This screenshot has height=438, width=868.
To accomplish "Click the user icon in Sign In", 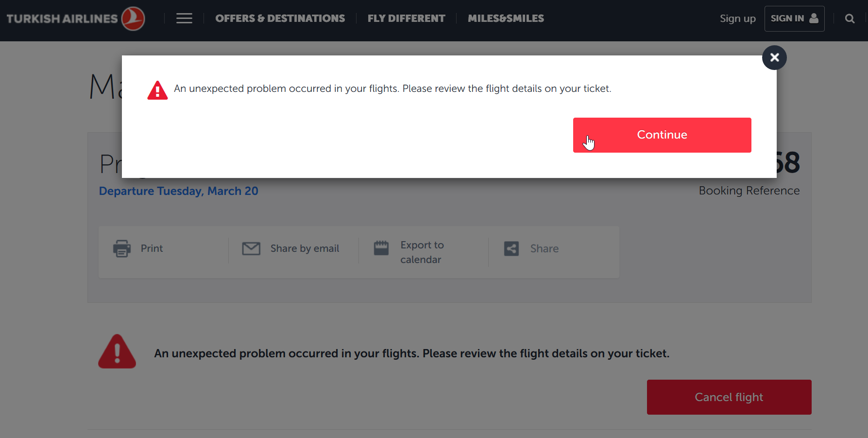I will tap(814, 18).
